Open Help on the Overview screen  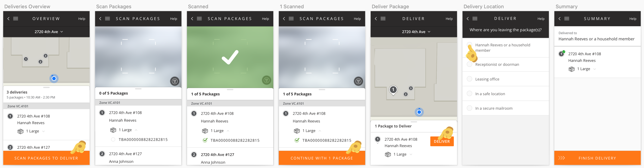click(x=82, y=19)
